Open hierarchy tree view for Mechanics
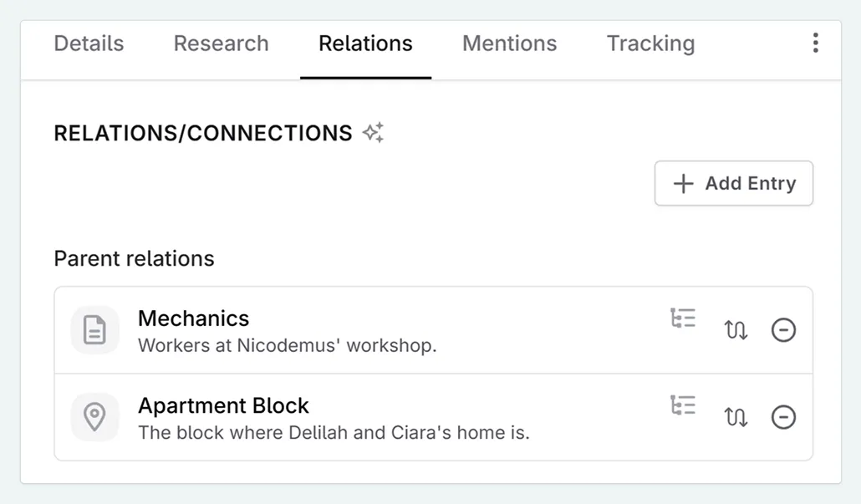The width and height of the screenshot is (861, 504). (683, 318)
